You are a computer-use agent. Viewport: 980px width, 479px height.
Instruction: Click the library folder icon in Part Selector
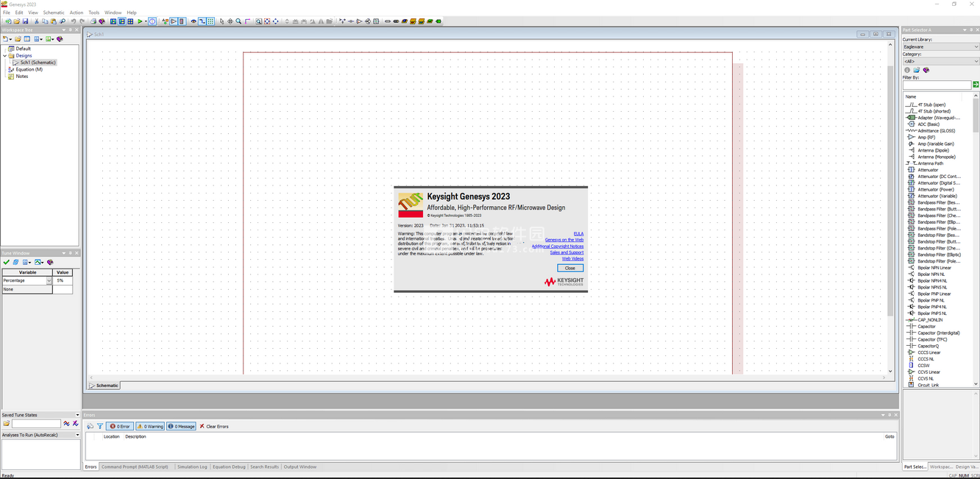pos(917,70)
